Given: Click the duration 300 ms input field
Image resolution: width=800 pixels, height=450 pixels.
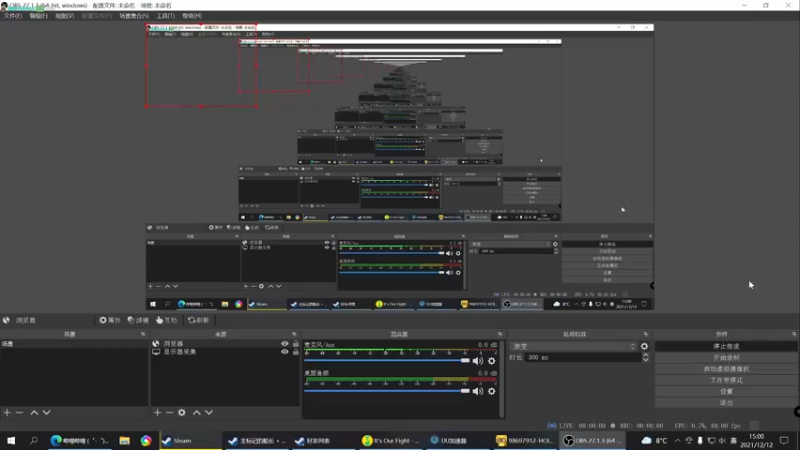Looking at the screenshot, I should (x=582, y=358).
